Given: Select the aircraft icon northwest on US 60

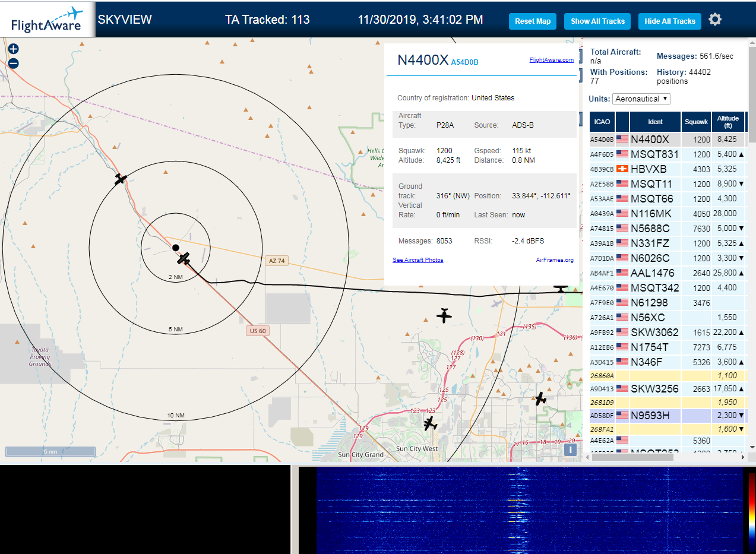Looking at the screenshot, I should (x=121, y=179).
